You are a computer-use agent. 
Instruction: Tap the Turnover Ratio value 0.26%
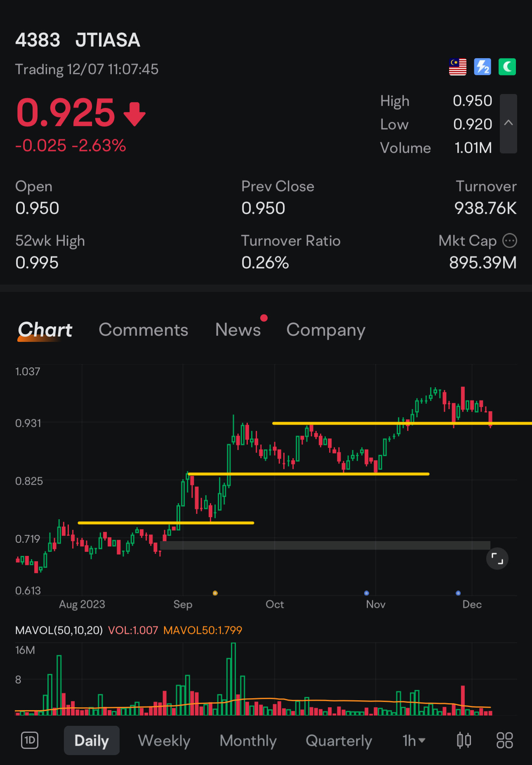point(265,263)
